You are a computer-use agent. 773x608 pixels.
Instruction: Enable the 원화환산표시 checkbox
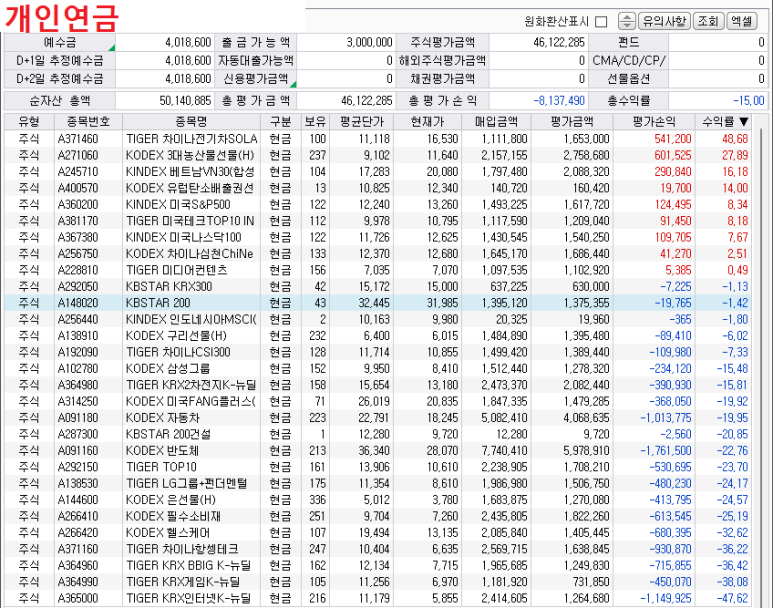pos(600,22)
